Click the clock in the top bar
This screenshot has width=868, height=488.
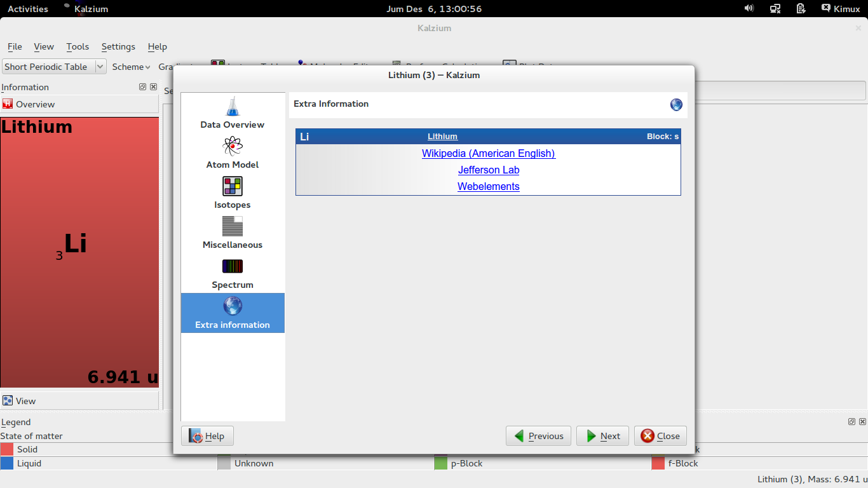[x=434, y=9]
